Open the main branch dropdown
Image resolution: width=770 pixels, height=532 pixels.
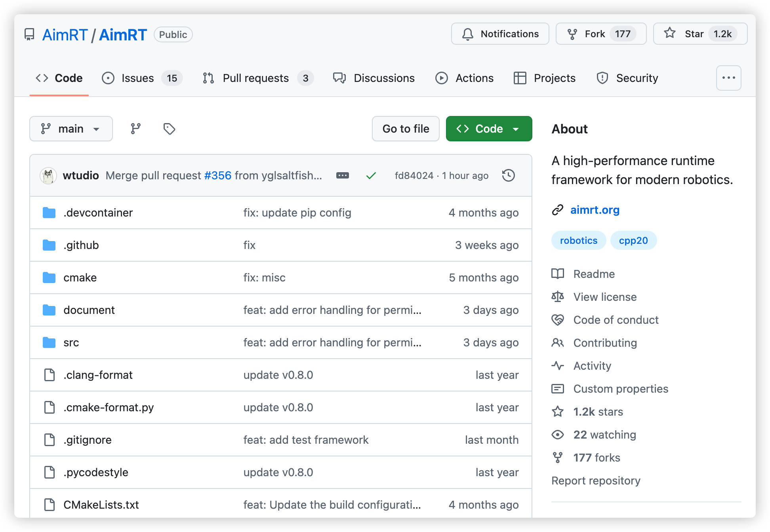71,129
